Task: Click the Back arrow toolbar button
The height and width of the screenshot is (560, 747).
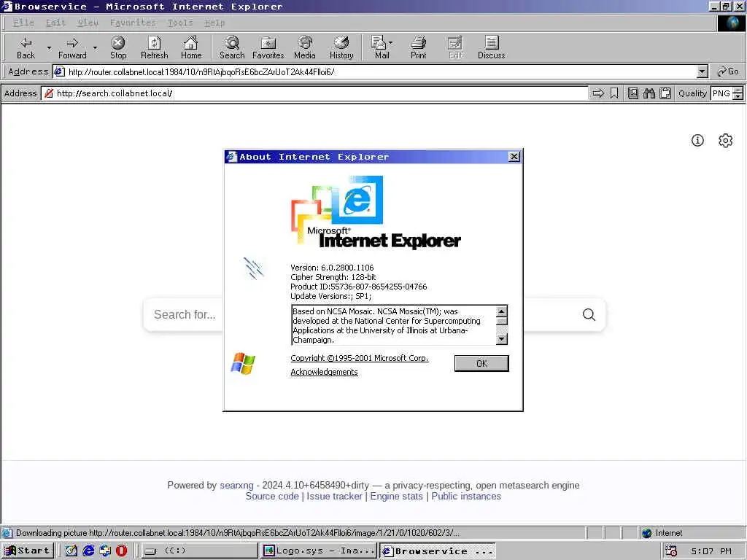Action: 26,47
